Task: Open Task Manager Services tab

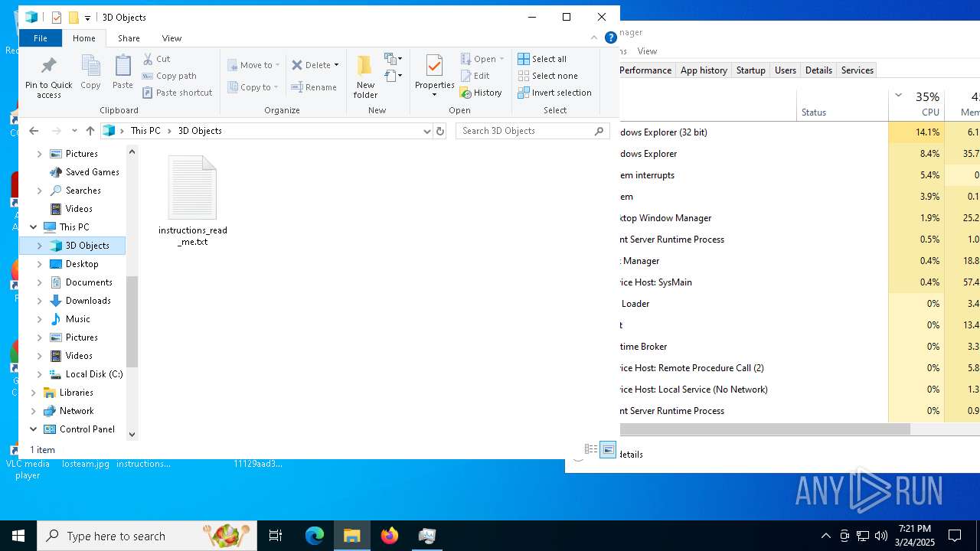Action: pyautogui.click(x=857, y=70)
